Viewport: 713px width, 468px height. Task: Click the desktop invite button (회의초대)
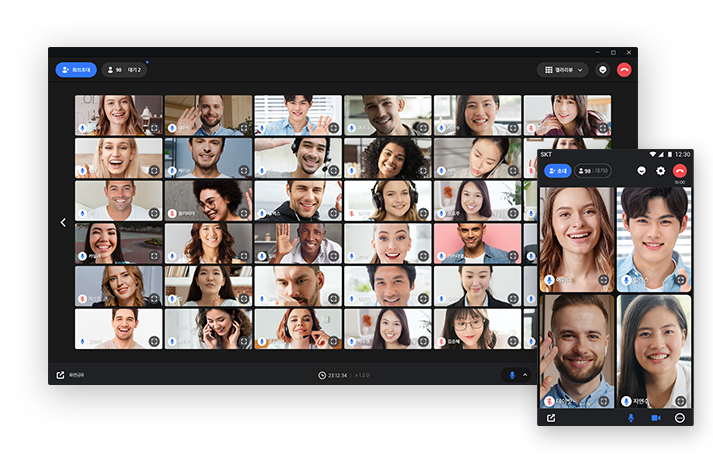76,70
